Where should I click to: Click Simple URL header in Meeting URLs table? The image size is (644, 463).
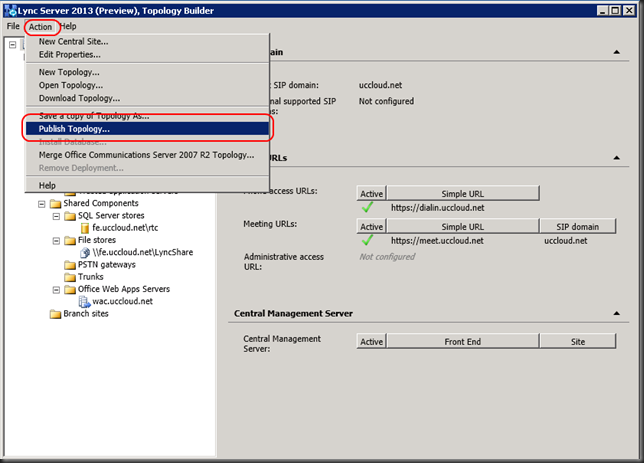pos(463,226)
